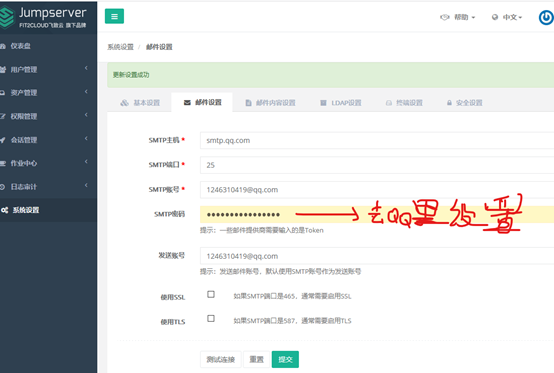The image size is (554, 373).
Task: Open the 中文 language dropdown
Action: [512, 17]
